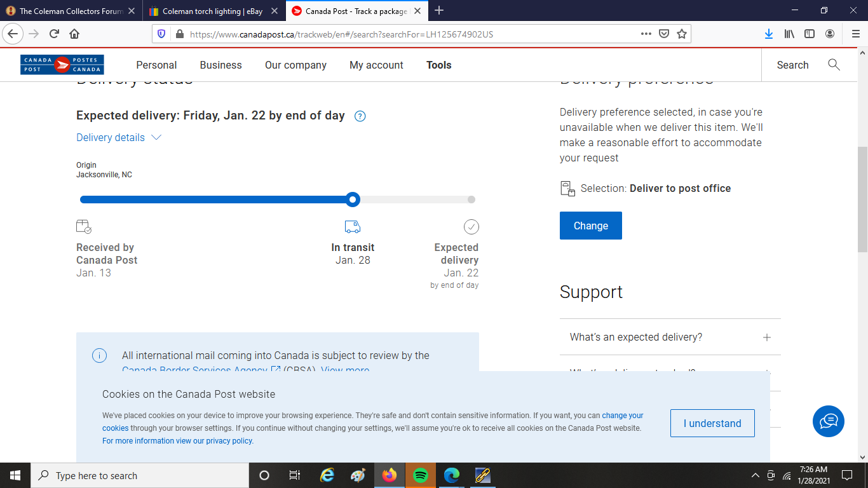Reload page using the refresh icon
Viewport: 868px width, 488px height.
(x=54, y=34)
